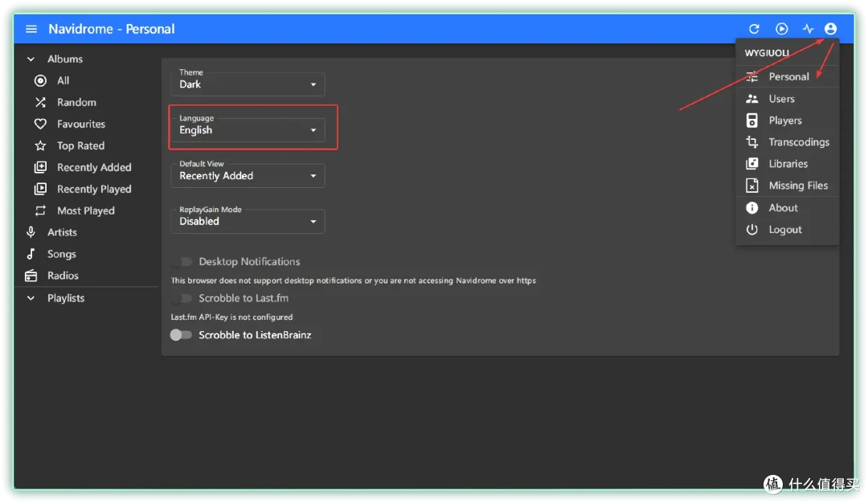Click the Playlists label in sidebar
868x503 pixels.
click(66, 298)
